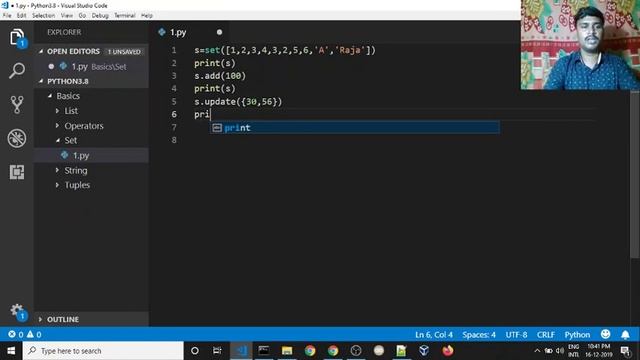Open File Explorer from the taskbar

(x=287, y=351)
